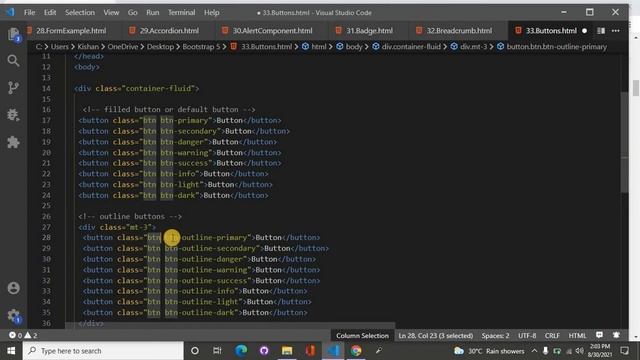Switch to 29.Accordion.html tab

click(x=169, y=31)
